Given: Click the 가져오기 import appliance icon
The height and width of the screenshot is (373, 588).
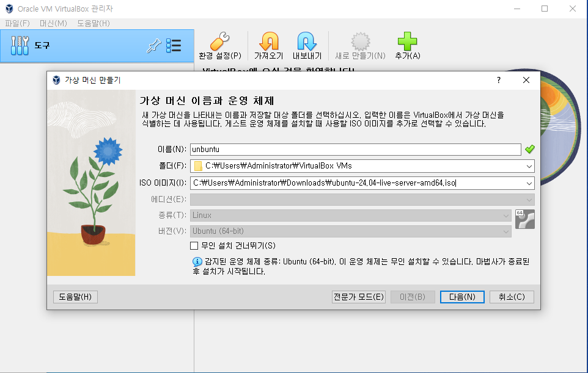Looking at the screenshot, I should pyautogui.click(x=268, y=41).
